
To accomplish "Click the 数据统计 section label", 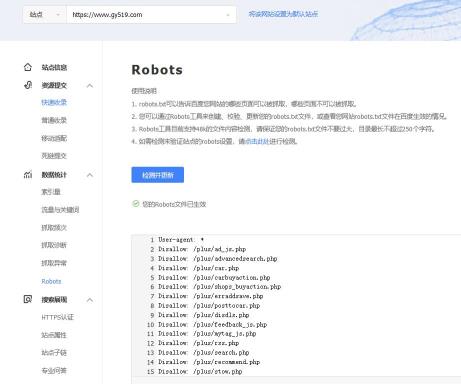I will (x=54, y=175).
